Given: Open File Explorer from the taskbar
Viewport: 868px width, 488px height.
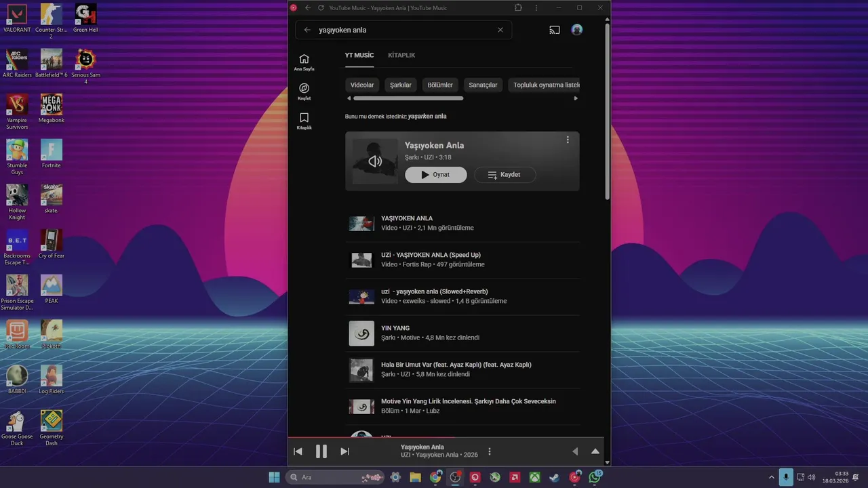Looking at the screenshot, I should click(415, 477).
